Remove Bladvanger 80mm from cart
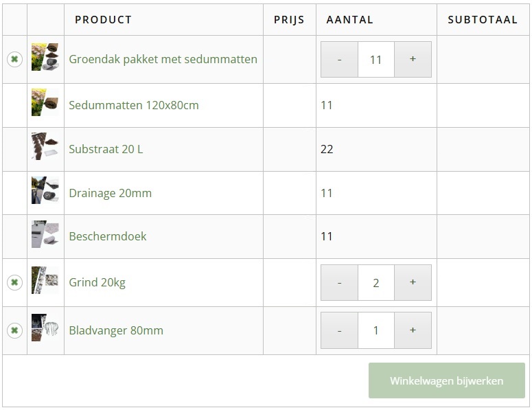 pos(14,330)
